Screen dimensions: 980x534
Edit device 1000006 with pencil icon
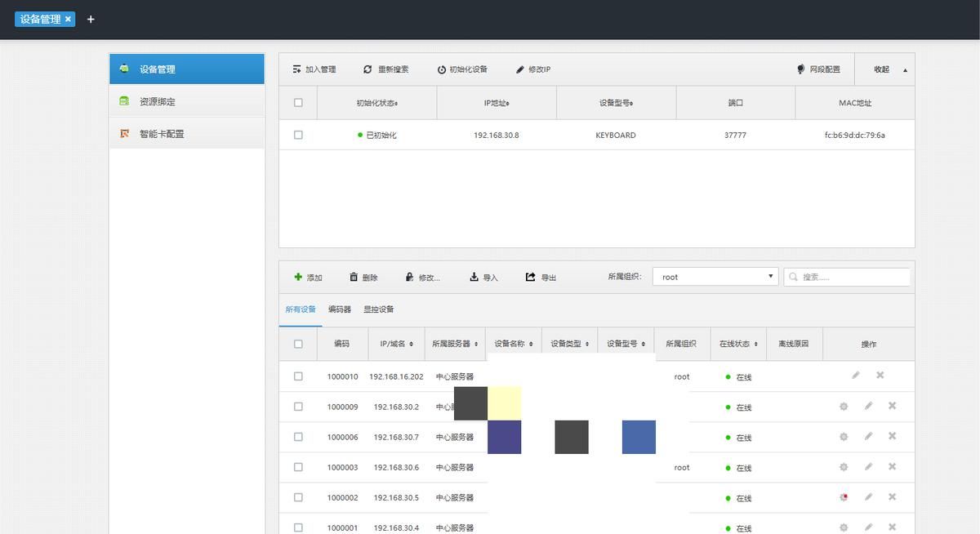click(x=868, y=437)
